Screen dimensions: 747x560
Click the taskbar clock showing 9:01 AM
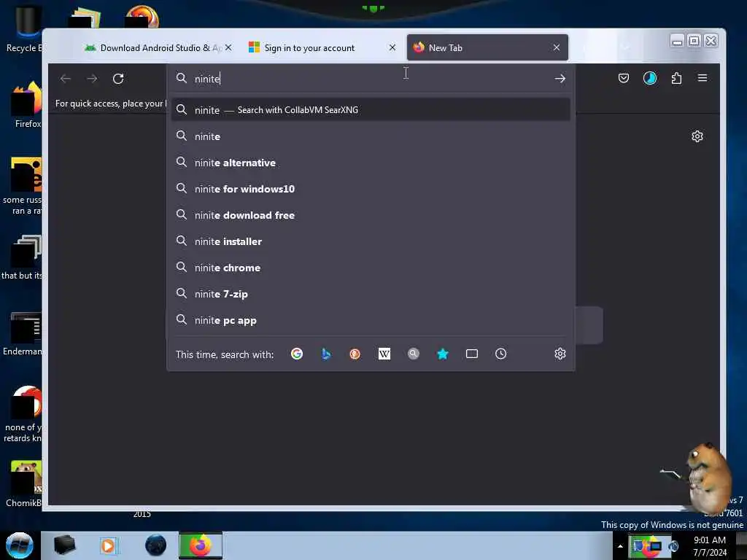[710, 546]
